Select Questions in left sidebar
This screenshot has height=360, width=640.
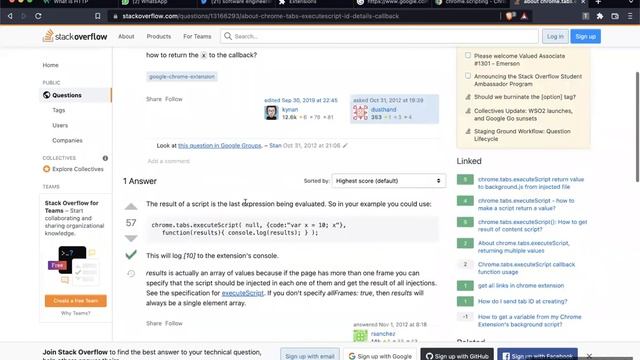coord(75,95)
